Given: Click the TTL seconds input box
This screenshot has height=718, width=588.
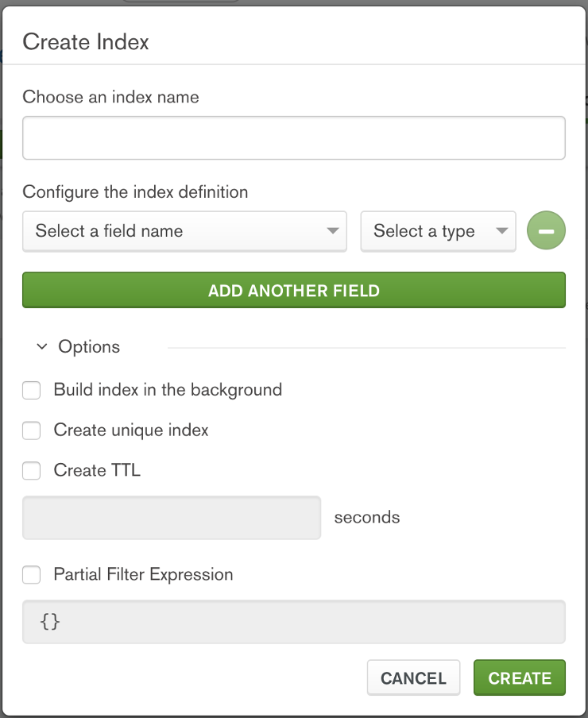Looking at the screenshot, I should click(x=172, y=518).
